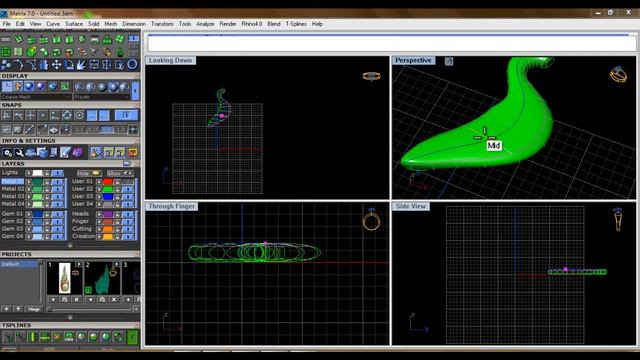Click the green grid layout tool icon
This screenshot has height=360, width=640.
(x=6, y=52)
